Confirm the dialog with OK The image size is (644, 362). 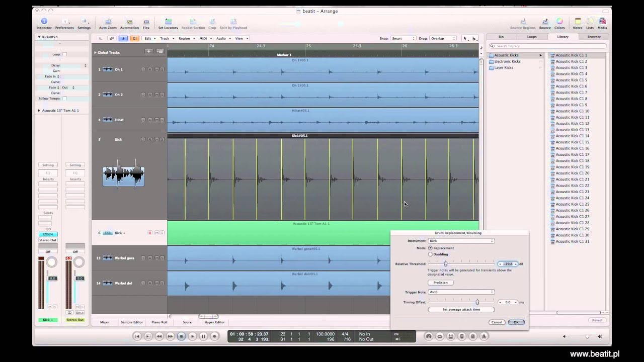pyautogui.click(x=516, y=322)
